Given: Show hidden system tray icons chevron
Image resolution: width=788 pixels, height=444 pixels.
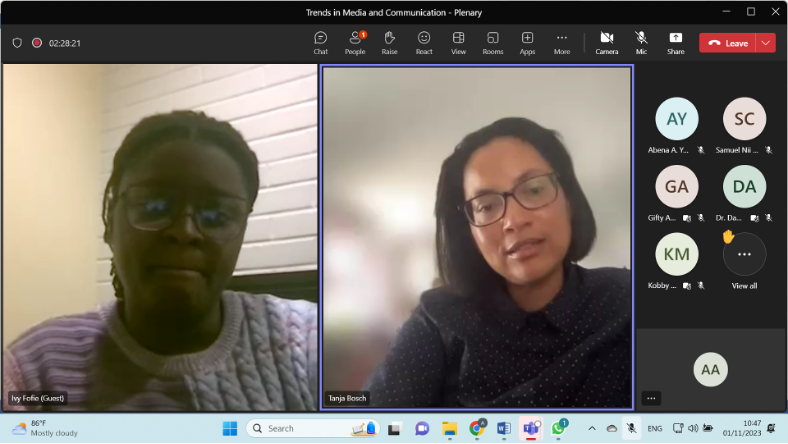Looking at the screenshot, I should (592, 428).
